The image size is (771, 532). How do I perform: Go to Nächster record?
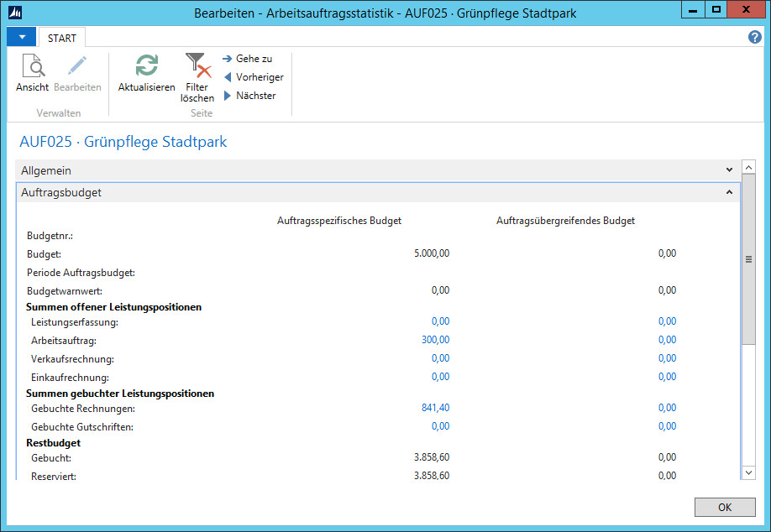coord(249,96)
